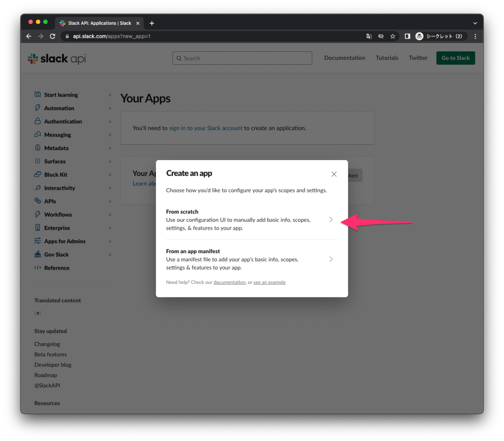Click the incognito profile icon
The height and width of the screenshot is (441, 504).
coord(419,36)
